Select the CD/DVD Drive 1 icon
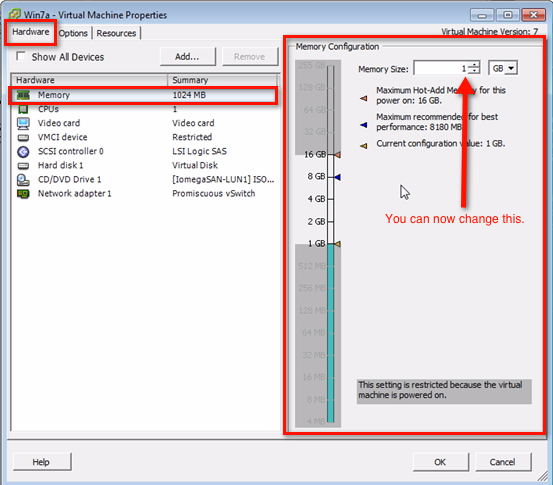553x485 pixels. pyautogui.click(x=23, y=180)
